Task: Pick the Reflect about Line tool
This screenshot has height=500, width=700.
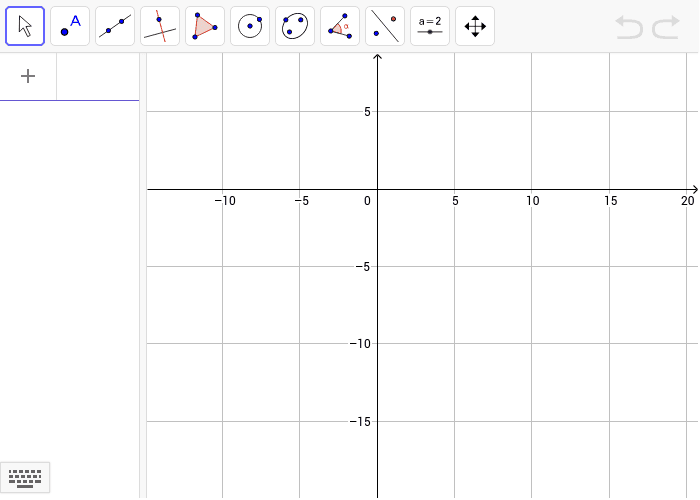Action: pos(385,26)
